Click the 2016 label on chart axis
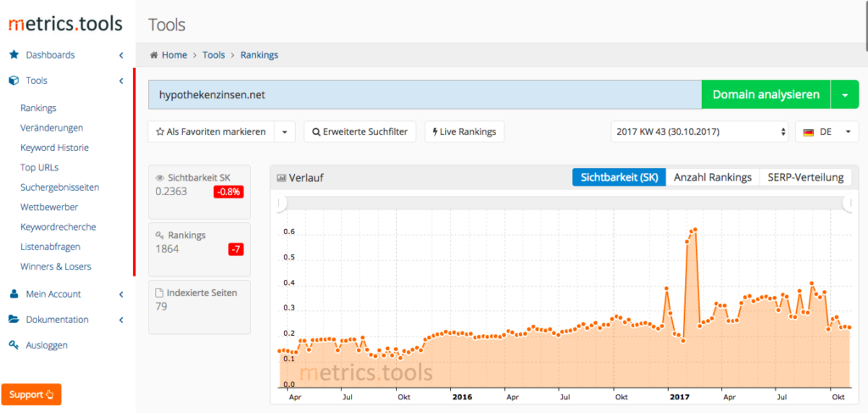 (x=460, y=397)
